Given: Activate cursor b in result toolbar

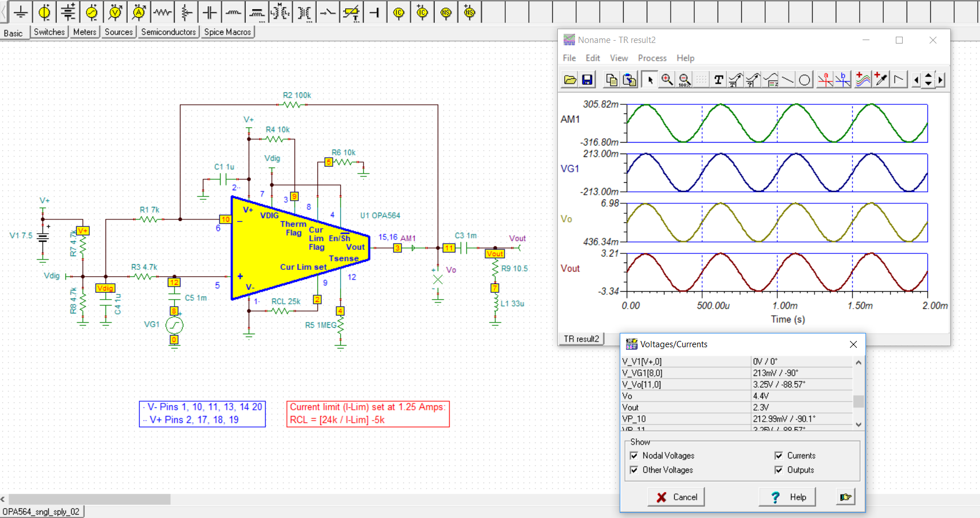Looking at the screenshot, I should [x=843, y=80].
